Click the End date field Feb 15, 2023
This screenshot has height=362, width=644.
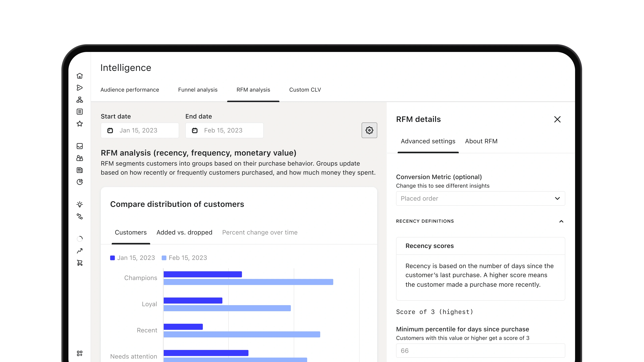[x=224, y=130]
